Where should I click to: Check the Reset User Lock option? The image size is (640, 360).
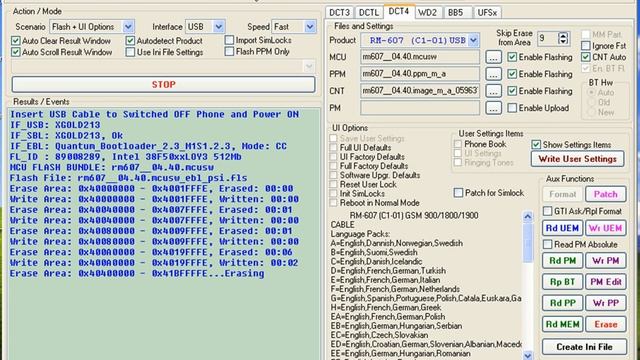click(x=333, y=184)
